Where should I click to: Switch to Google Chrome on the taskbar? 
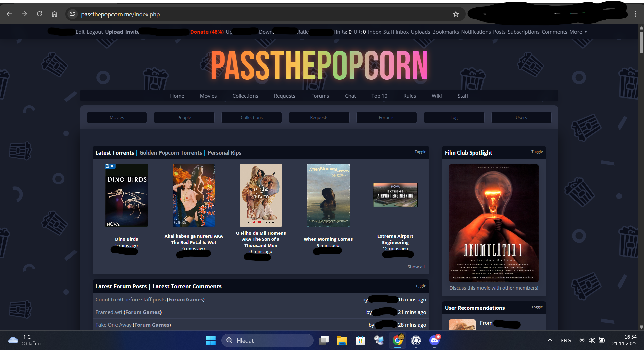point(398,340)
